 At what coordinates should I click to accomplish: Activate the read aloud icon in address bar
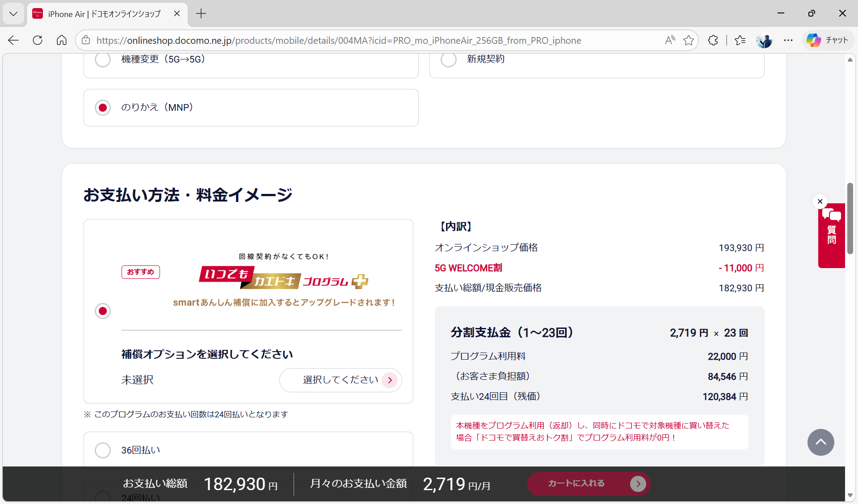[x=669, y=40]
